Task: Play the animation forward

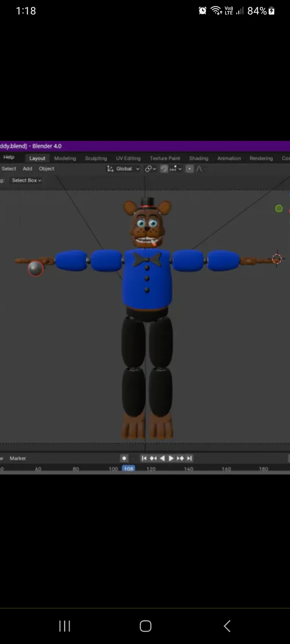Action: [171, 458]
